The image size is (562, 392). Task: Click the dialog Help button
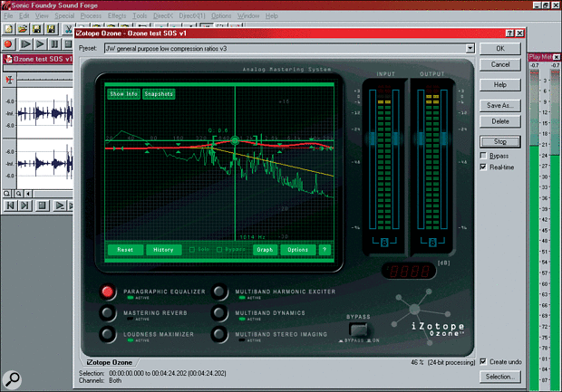tap(500, 85)
